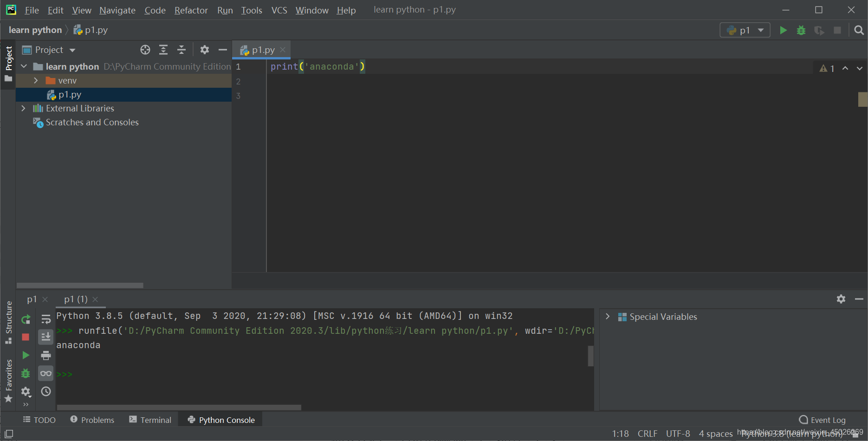Open the Refactor menu

point(191,10)
